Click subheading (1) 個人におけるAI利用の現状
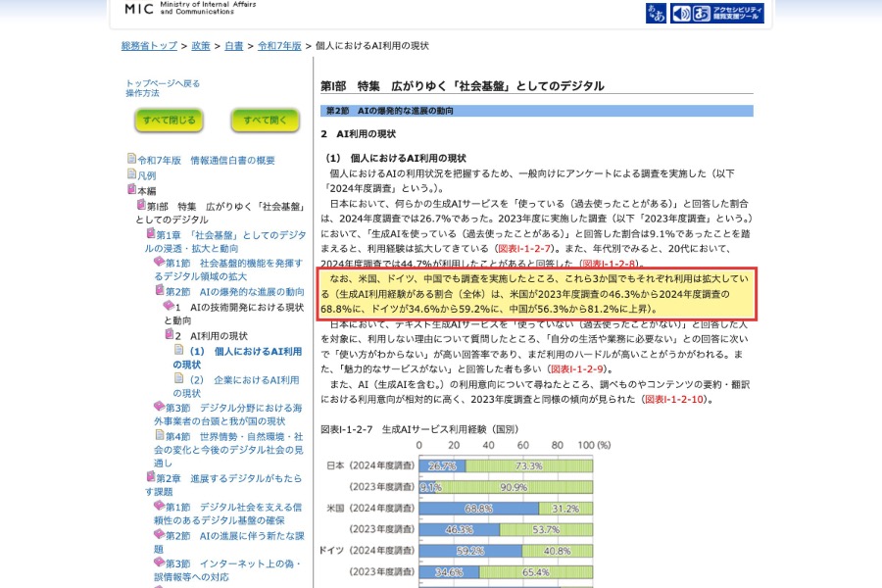 tap(397, 158)
